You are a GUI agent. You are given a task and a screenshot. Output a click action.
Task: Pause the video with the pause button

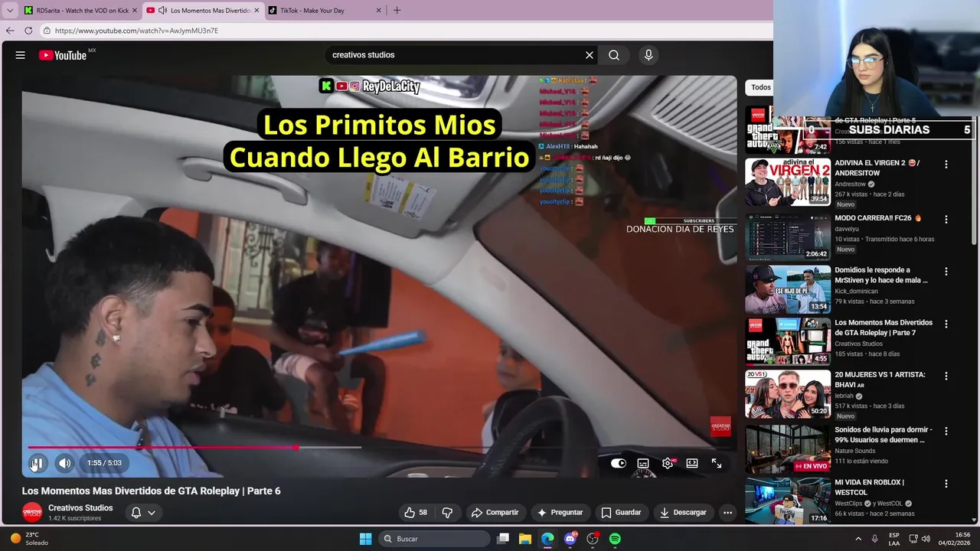[37, 463]
